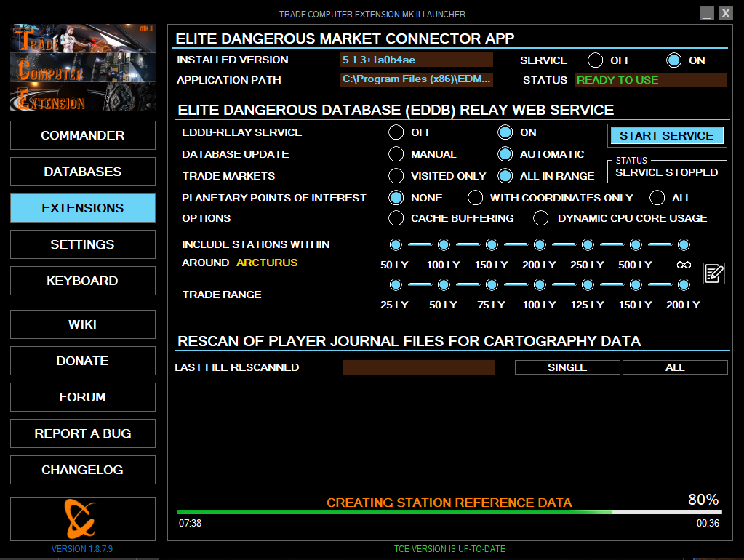744x560 pixels.
Task: Minimize the launcher window
Action: click(706, 13)
